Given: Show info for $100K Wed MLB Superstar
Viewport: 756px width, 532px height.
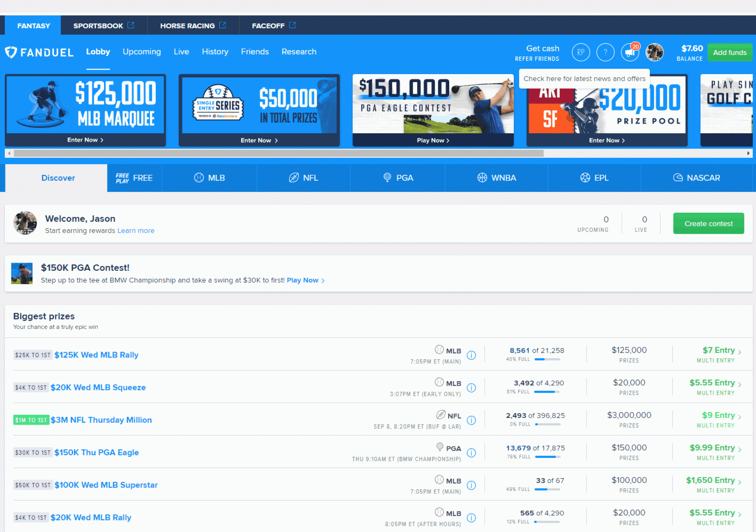Looking at the screenshot, I should tap(471, 485).
